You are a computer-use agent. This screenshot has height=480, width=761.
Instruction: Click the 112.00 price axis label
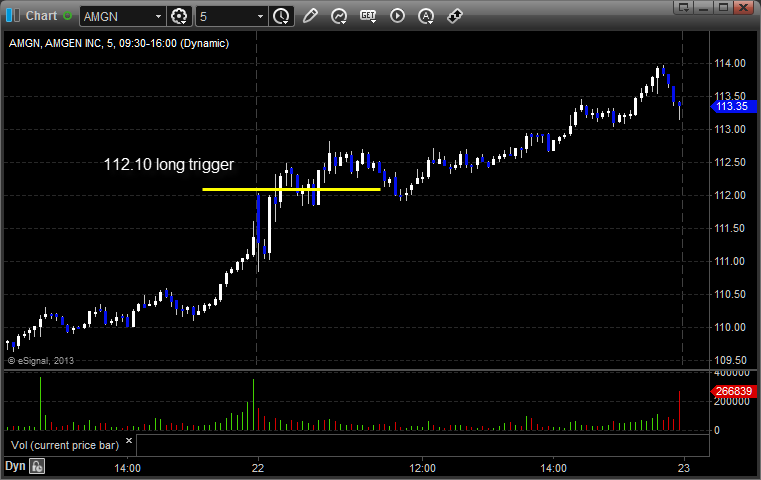(729, 195)
